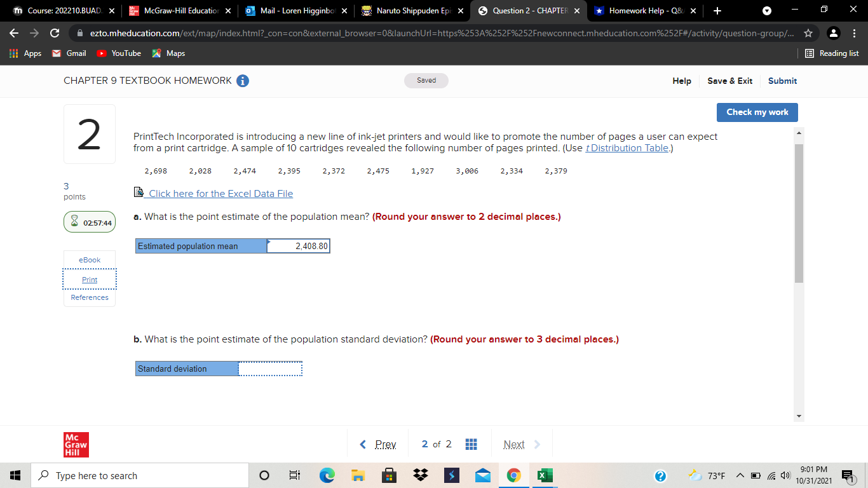Launch Excel from the taskbar

pos(544,475)
